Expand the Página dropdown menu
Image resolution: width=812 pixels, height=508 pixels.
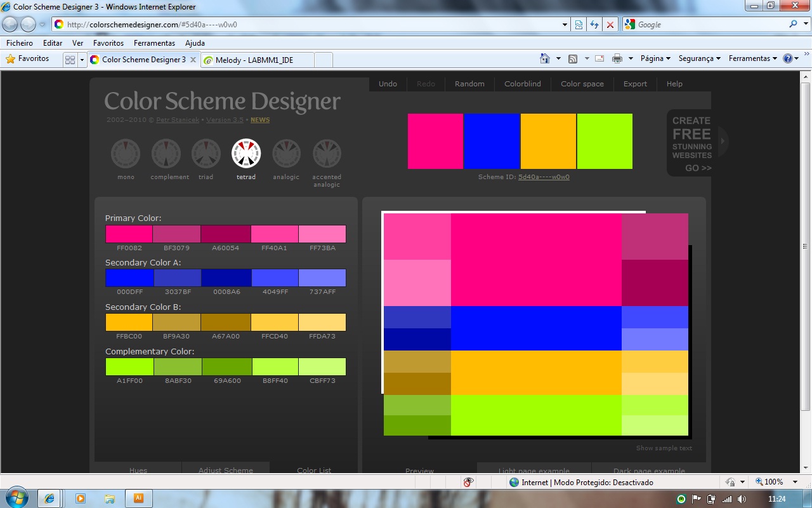point(655,58)
